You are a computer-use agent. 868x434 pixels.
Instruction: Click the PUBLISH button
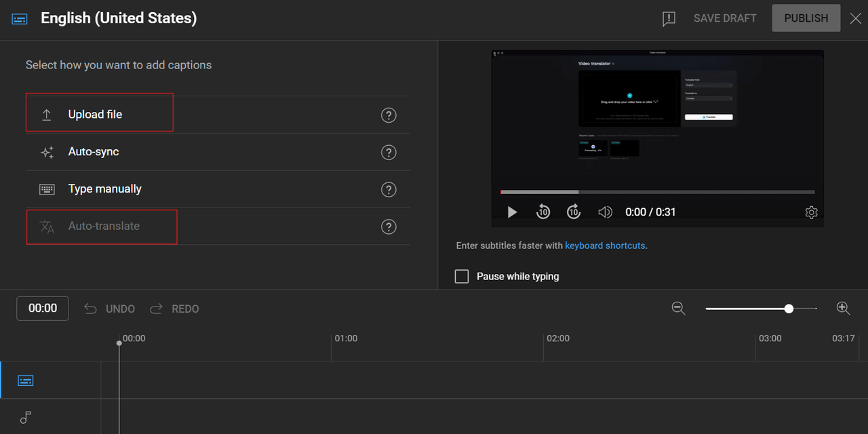(x=806, y=18)
